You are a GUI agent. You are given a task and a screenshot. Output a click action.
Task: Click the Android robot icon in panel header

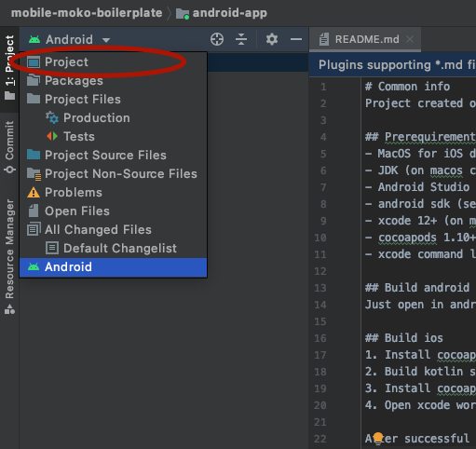(x=34, y=39)
